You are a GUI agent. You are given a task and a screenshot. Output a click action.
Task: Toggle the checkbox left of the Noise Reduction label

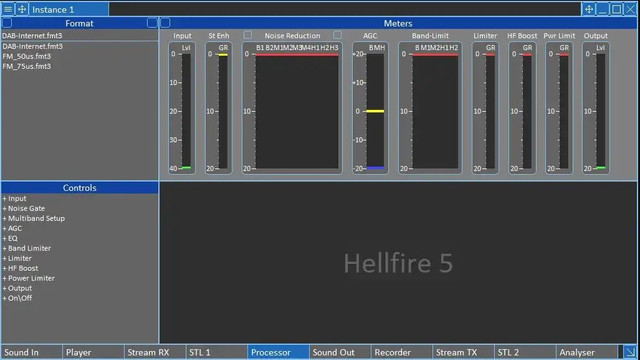tap(247, 35)
